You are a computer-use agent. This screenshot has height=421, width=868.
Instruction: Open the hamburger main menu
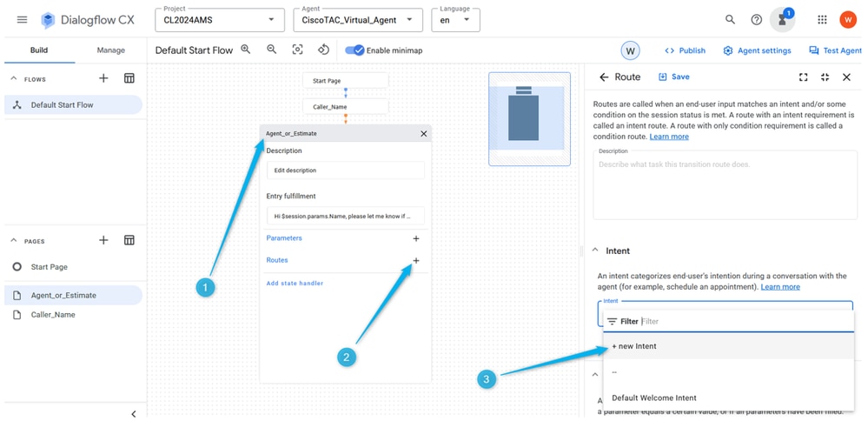22,20
